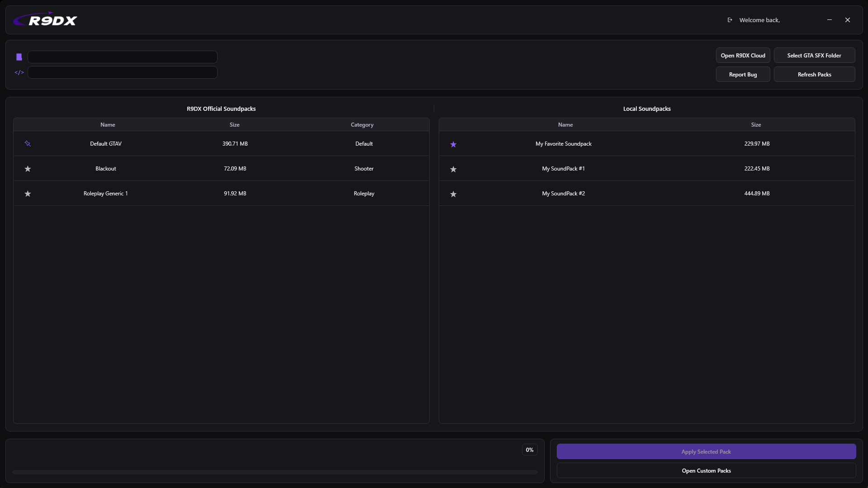Sort local soundpacks by Name column
The height and width of the screenshot is (488, 868).
click(x=565, y=124)
